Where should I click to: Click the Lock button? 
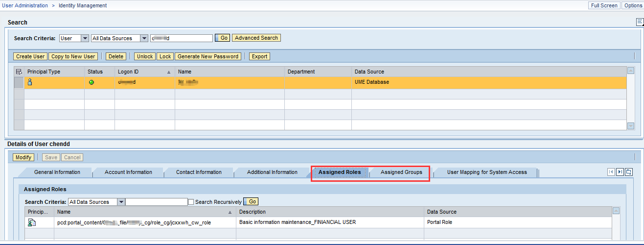(x=165, y=56)
